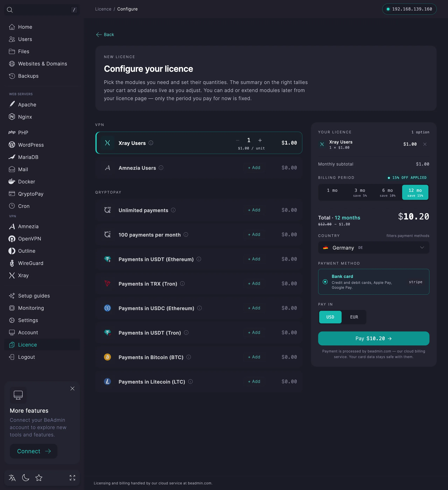Click info icon for Payments in USDT (Ethereum)
Image resolution: width=448 pixels, height=490 pixels.
199,259
